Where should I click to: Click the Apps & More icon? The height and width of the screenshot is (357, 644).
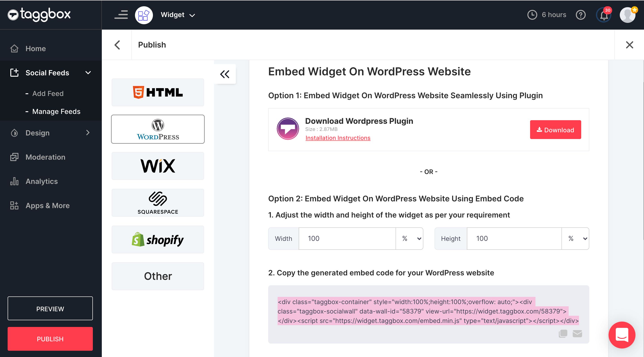[x=13, y=205]
